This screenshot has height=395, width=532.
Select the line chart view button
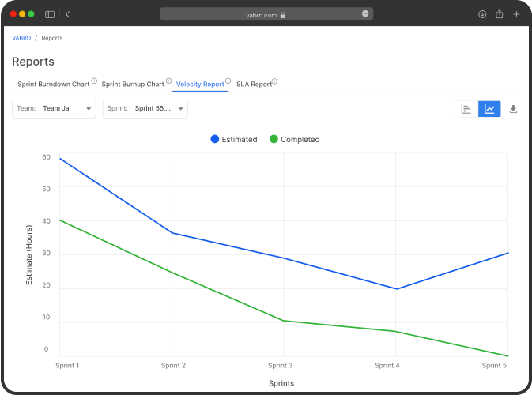click(x=489, y=109)
